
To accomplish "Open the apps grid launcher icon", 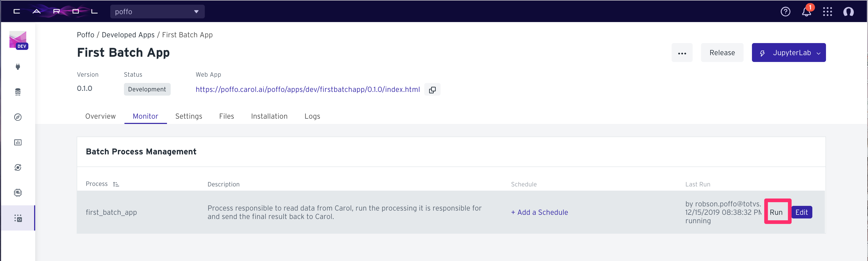I will click(827, 12).
